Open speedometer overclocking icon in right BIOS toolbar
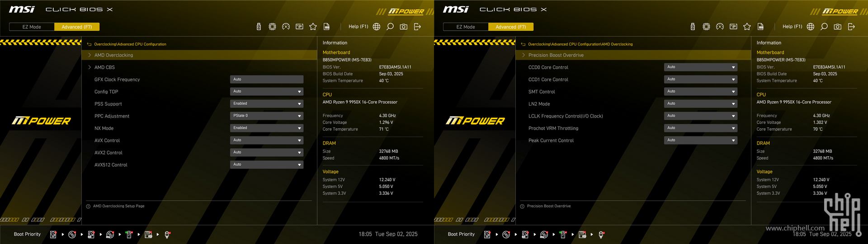The image size is (868, 244). 720,27
